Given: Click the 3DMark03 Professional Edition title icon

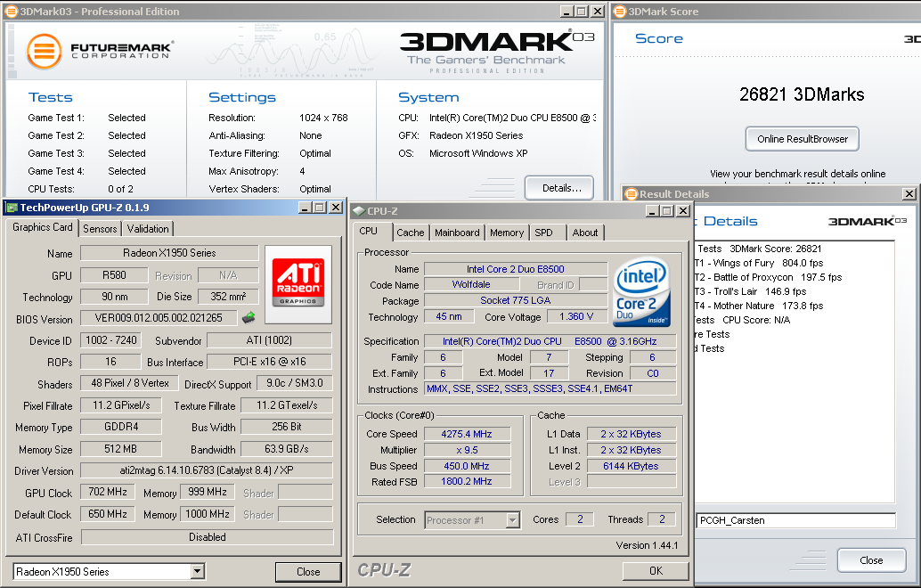Looking at the screenshot, I should (12, 12).
